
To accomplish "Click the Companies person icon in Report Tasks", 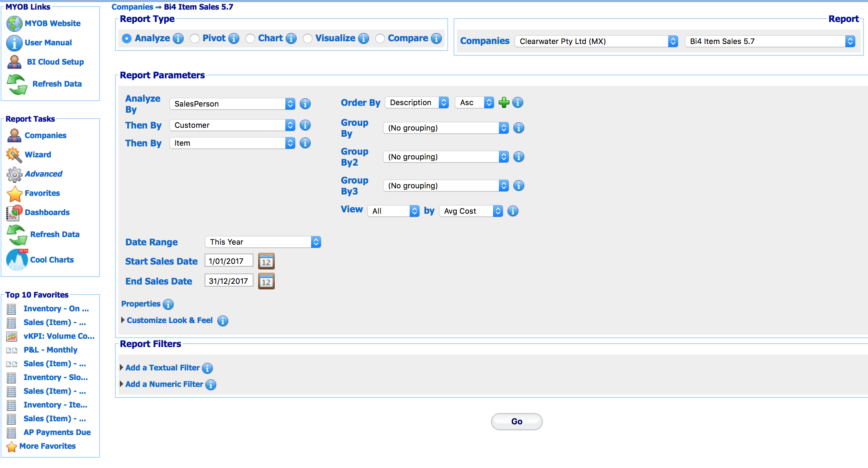I will pyautogui.click(x=14, y=135).
